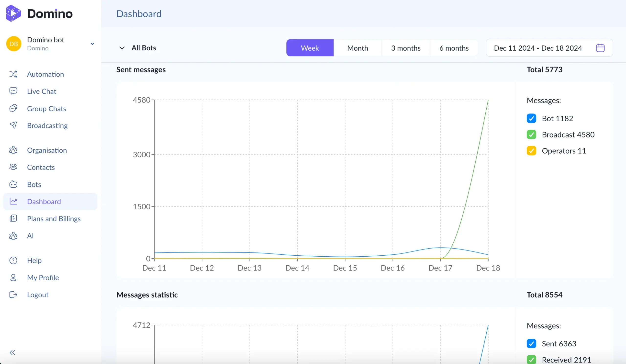626x364 pixels.
Task: Click the Domino dice logo
Action: (13, 13)
